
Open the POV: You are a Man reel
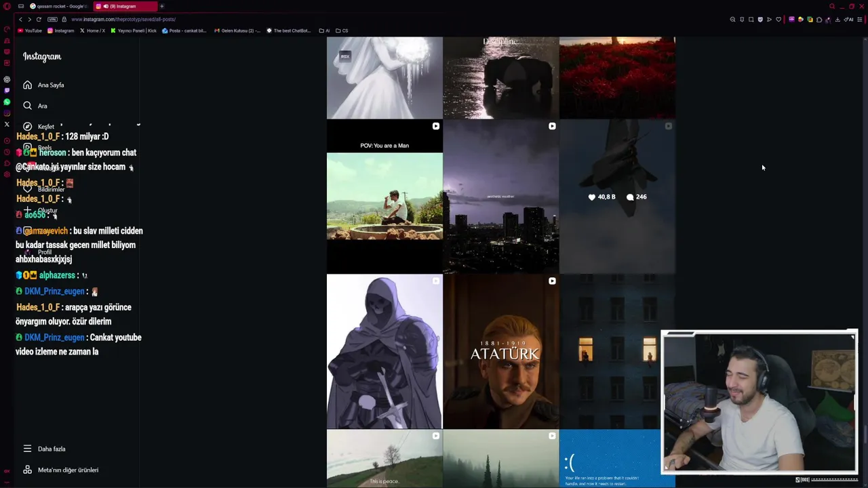(384, 197)
